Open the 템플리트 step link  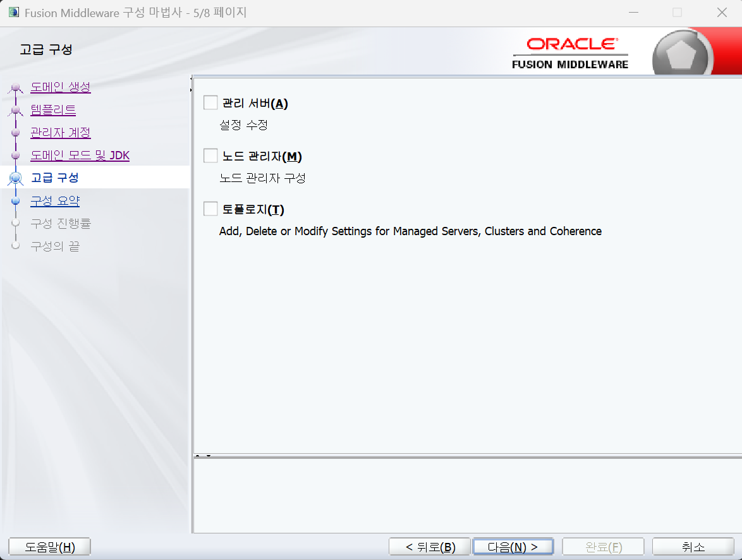[53, 110]
